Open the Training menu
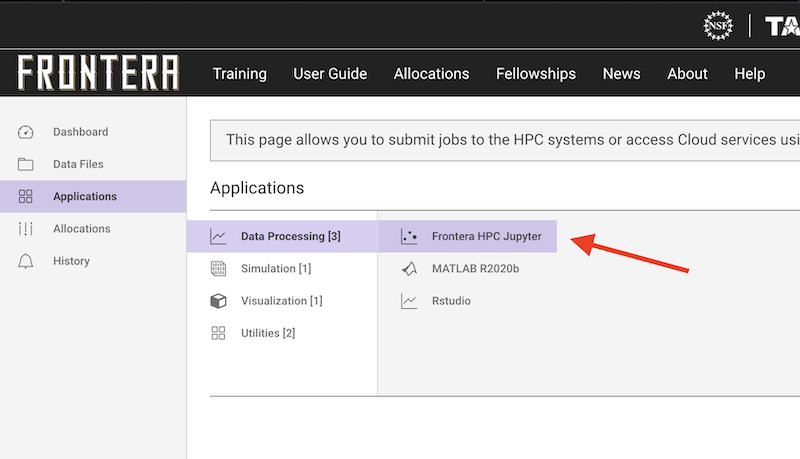The width and height of the screenshot is (800, 459). 240,74
